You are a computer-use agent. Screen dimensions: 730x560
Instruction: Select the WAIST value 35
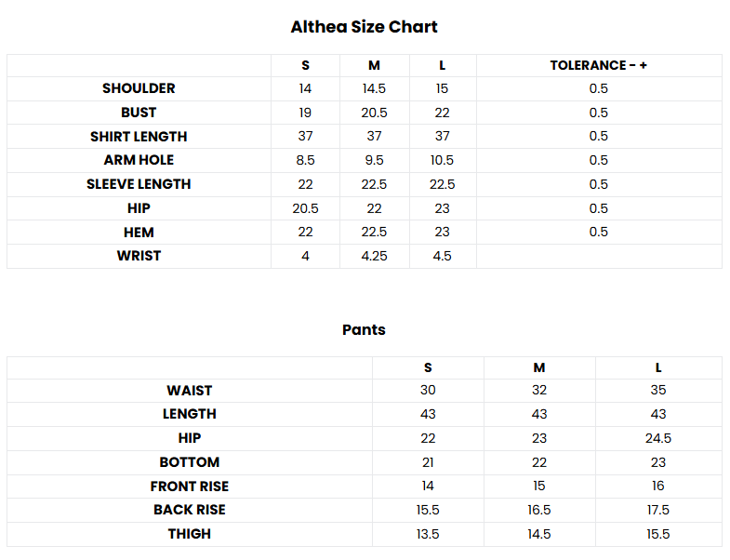pyautogui.click(x=658, y=390)
